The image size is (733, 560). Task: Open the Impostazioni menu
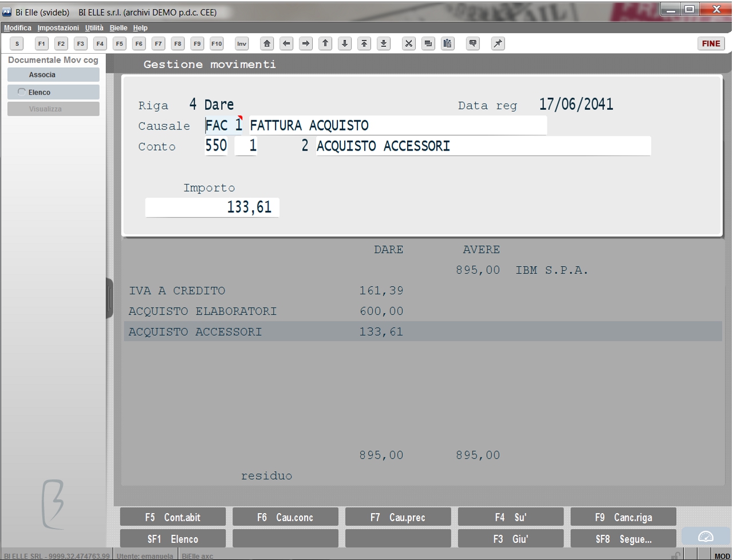(x=58, y=27)
